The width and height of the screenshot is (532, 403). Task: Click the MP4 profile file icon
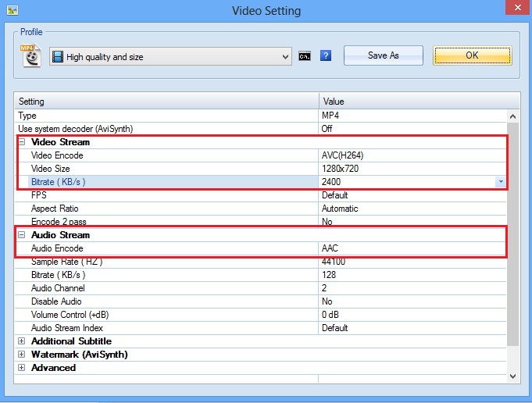pyautogui.click(x=30, y=56)
